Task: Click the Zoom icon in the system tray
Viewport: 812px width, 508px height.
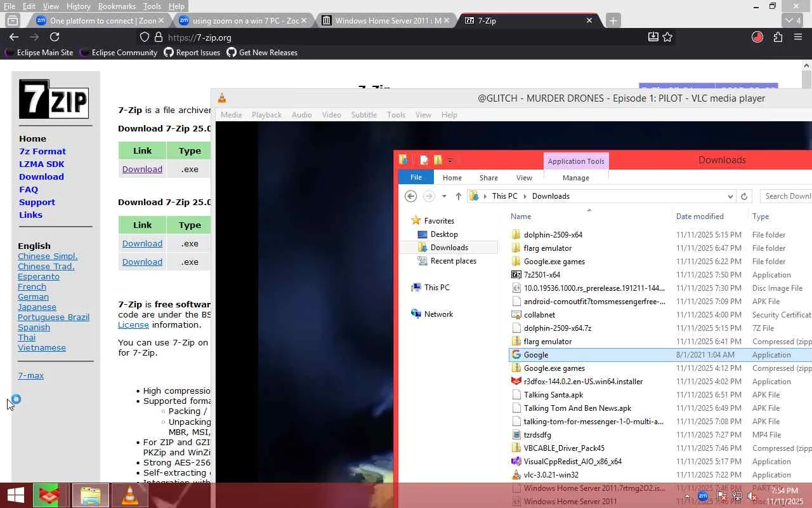Action: [703, 496]
